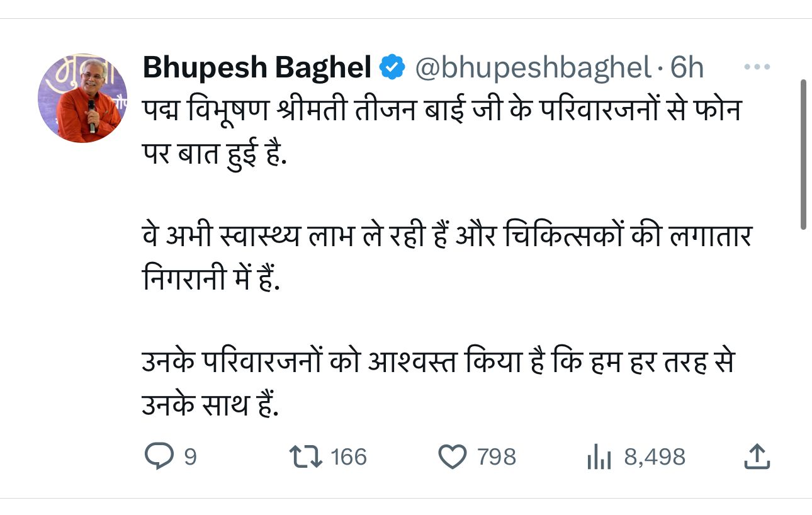Click the vertical scrollbar thumb
The height and width of the screenshot is (515, 812).
point(803,154)
